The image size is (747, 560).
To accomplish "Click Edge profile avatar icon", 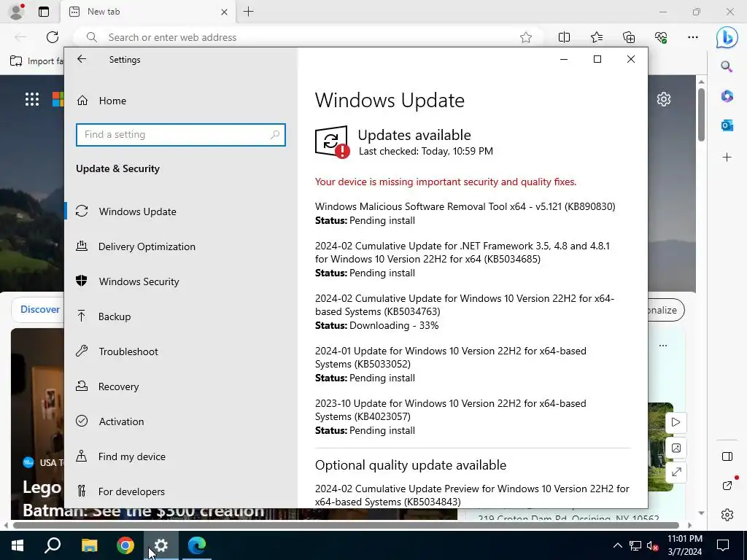I will 17,12.
